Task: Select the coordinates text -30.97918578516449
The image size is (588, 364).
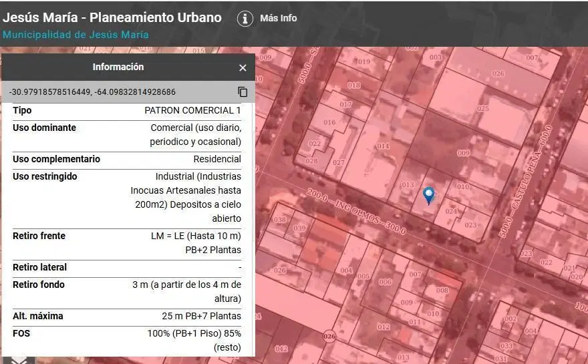Action: pyautogui.click(x=49, y=92)
